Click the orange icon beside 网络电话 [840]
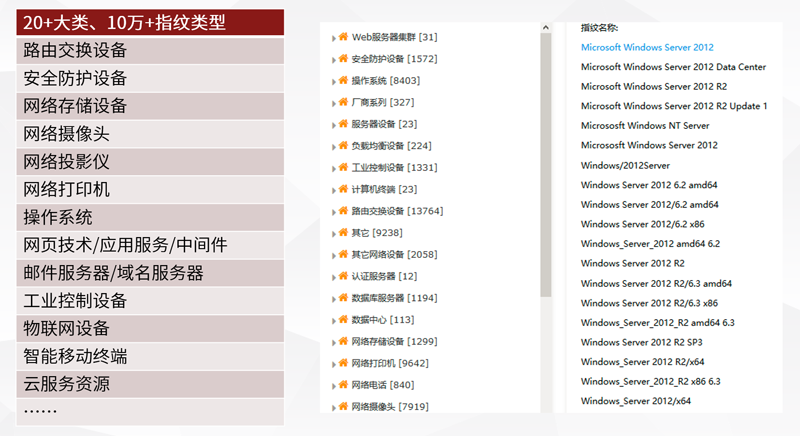The image size is (800, 436). [343, 384]
